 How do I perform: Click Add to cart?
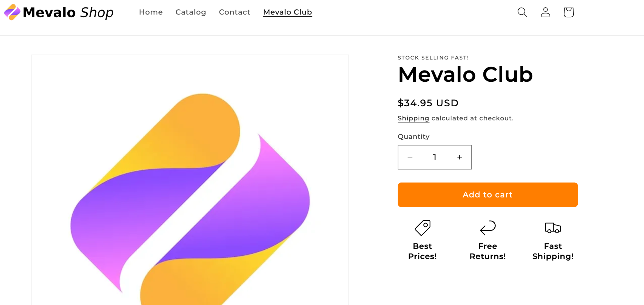tap(487, 195)
